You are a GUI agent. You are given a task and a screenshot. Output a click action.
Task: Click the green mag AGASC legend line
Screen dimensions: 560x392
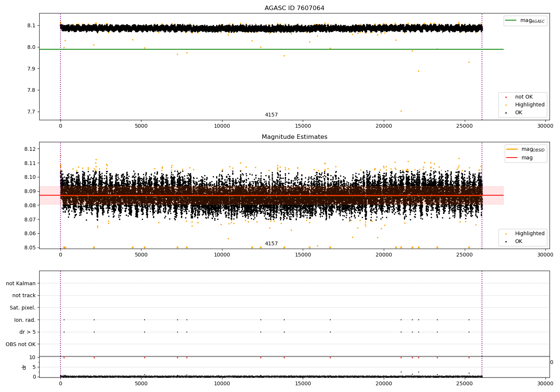click(x=511, y=20)
